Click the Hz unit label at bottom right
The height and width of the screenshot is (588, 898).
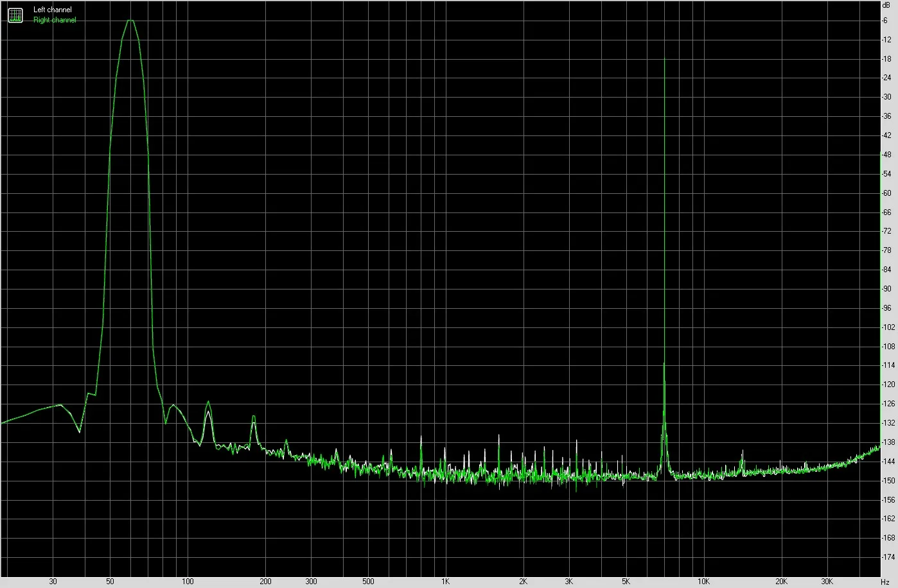(885, 582)
